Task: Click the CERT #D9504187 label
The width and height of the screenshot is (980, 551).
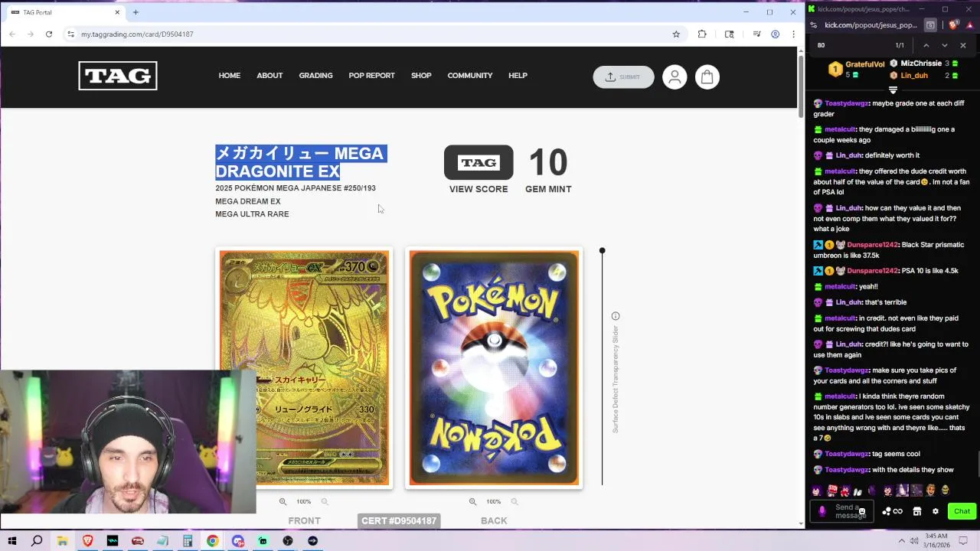Action: (399, 520)
